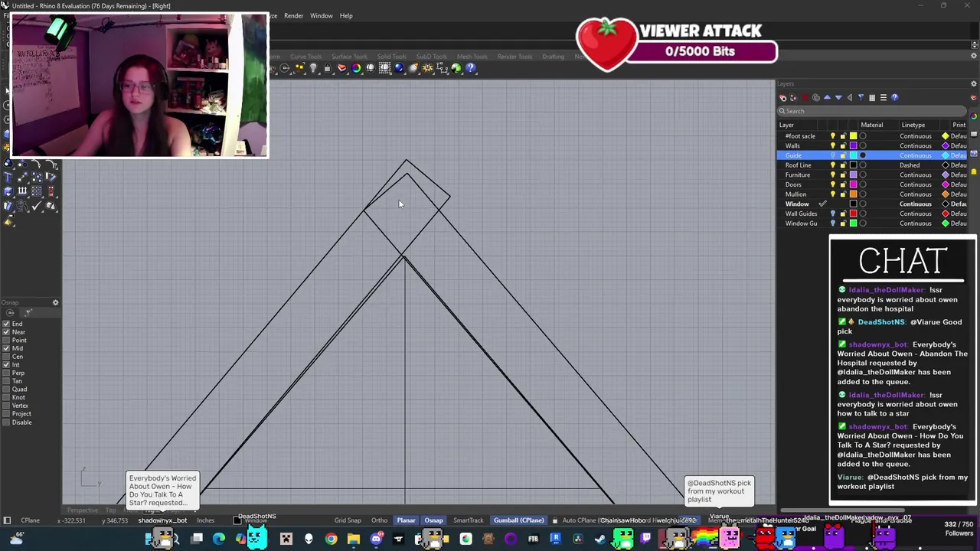
Task: Open File Explorer from the taskbar
Action: [x=353, y=540]
